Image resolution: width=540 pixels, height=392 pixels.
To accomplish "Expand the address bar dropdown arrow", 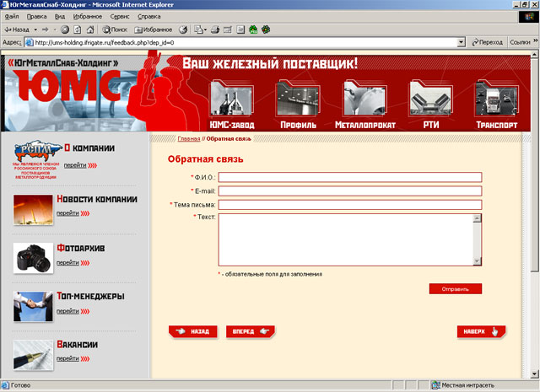I will [462, 42].
